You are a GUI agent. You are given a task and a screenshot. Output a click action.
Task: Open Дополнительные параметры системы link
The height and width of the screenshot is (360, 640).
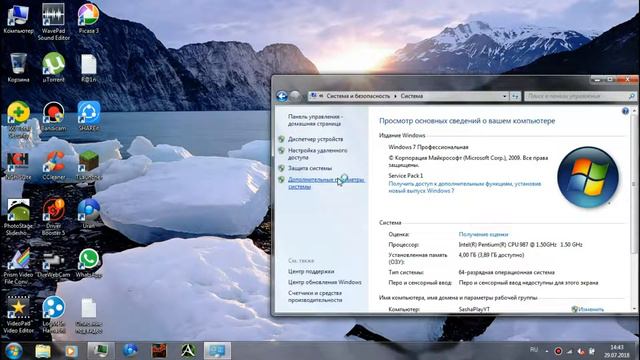[x=326, y=183]
